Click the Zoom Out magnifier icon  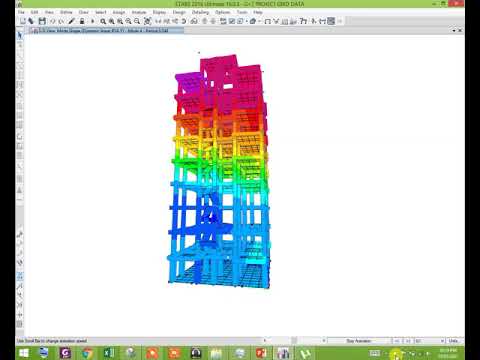pyautogui.click(x=137, y=21)
